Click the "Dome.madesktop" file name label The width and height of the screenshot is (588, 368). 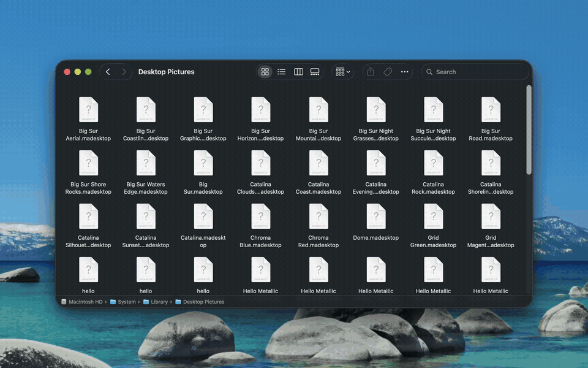[375, 238]
